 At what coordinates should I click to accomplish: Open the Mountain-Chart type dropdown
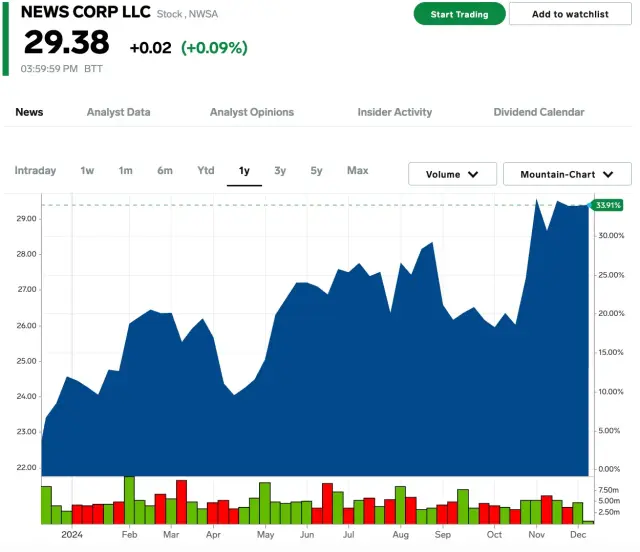567,174
